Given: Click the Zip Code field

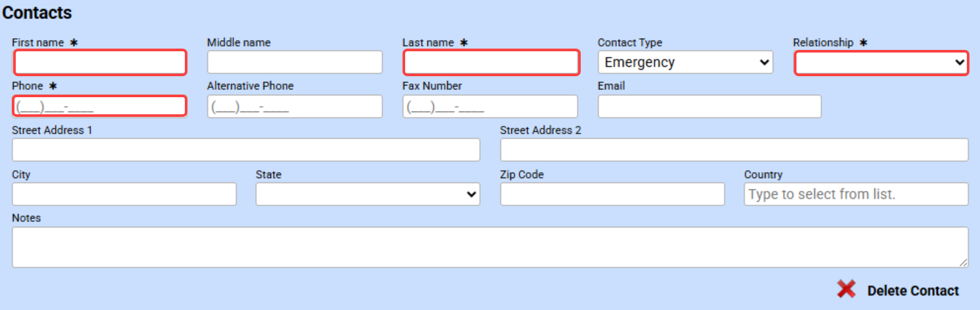Looking at the screenshot, I should tap(612, 194).
